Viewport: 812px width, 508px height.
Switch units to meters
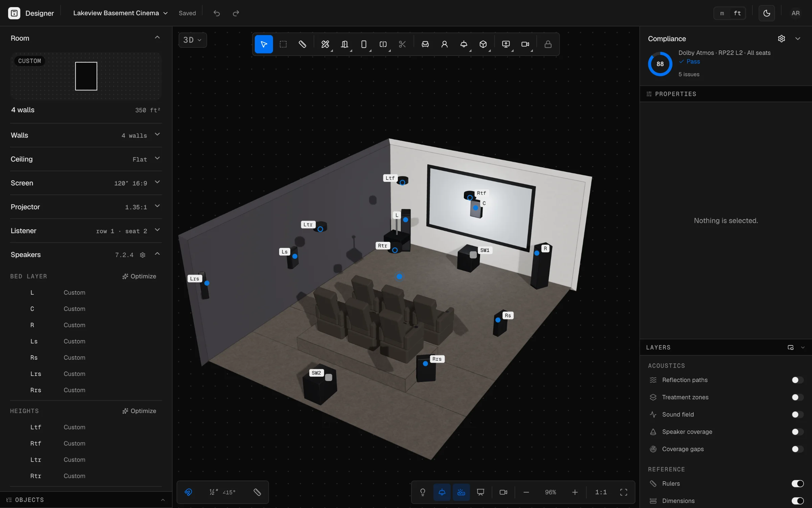722,13
